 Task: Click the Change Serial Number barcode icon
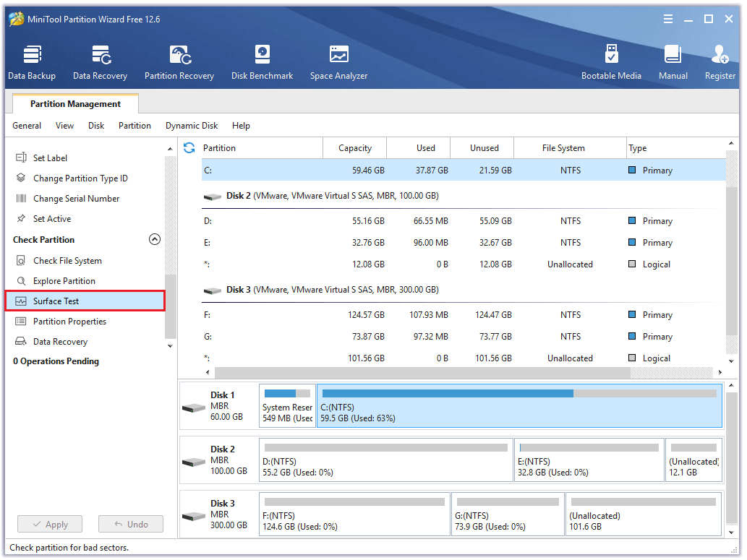pyautogui.click(x=21, y=199)
